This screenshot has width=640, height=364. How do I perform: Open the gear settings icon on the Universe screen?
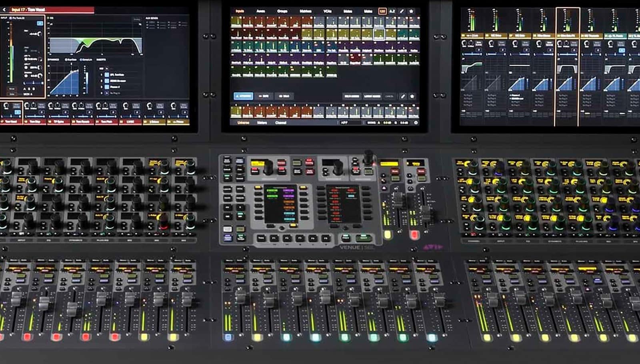tap(416, 123)
